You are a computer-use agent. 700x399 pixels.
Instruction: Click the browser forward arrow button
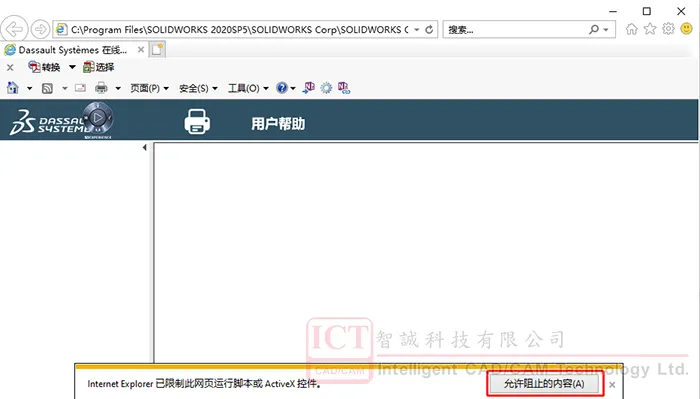pos(40,29)
